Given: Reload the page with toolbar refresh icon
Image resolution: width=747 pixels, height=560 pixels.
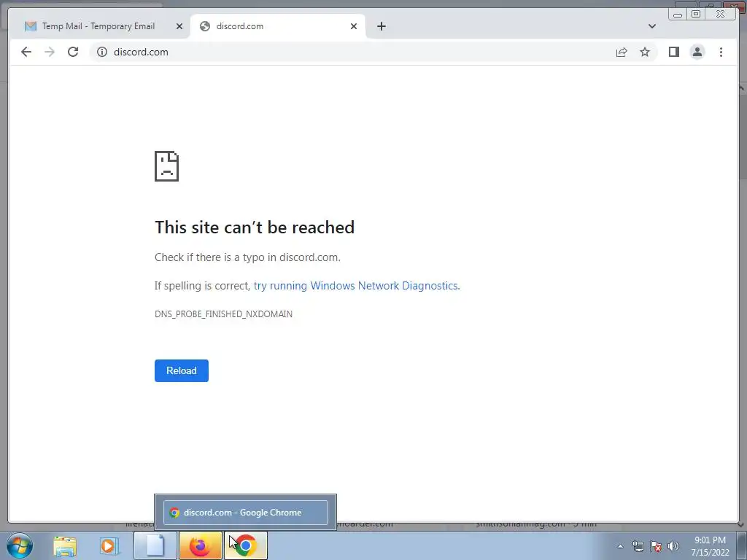Looking at the screenshot, I should tap(73, 52).
